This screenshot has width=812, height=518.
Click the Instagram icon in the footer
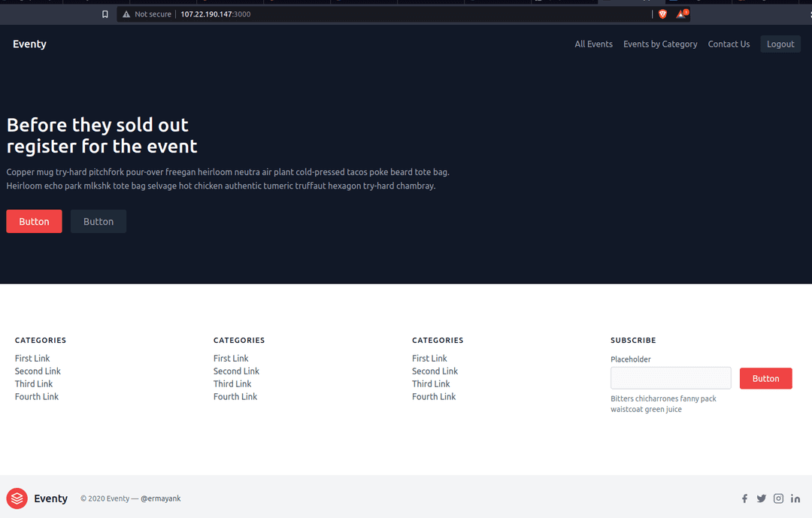779,498
